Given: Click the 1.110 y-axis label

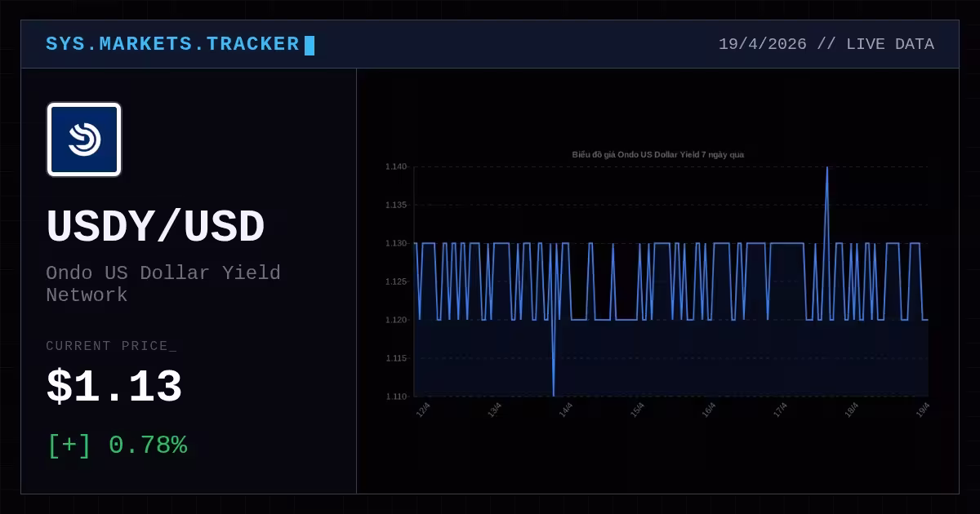Looking at the screenshot, I should click(x=396, y=397).
